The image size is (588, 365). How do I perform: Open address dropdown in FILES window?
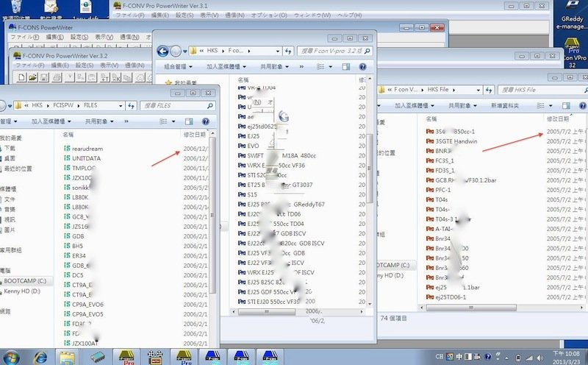[121, 106]
